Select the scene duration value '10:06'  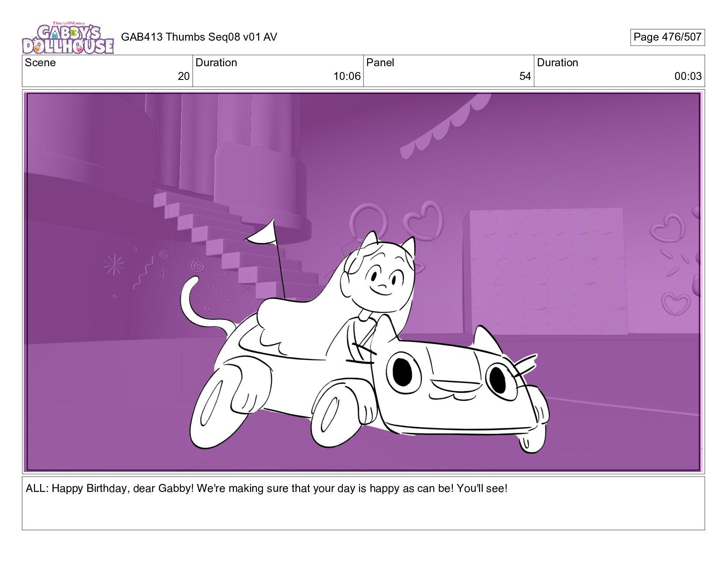point(347,76)
